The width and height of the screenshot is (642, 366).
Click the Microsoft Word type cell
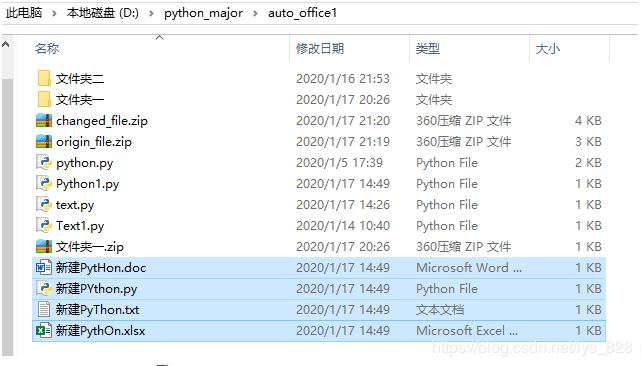point(469,268)
